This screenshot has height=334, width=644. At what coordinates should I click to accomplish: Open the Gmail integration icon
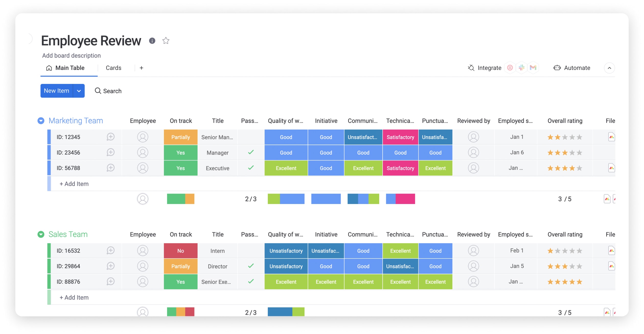coord(533,68)
